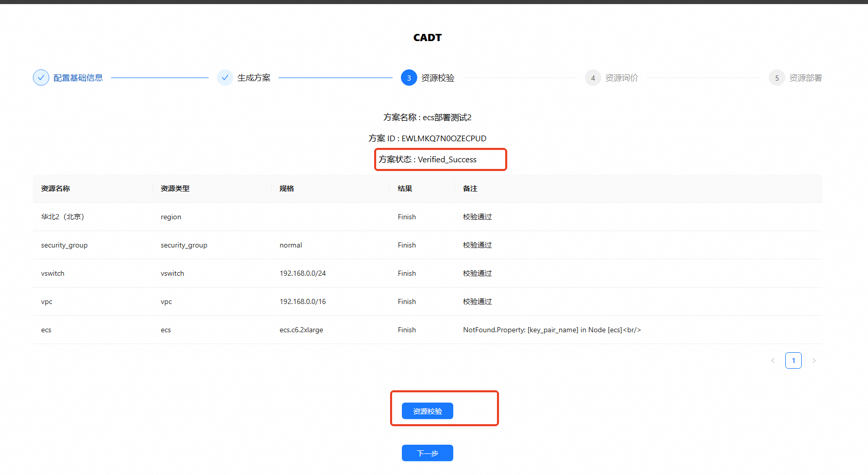Open the 生成方案 step label
This screenshot has width=868, height=475.
(254, 78)
